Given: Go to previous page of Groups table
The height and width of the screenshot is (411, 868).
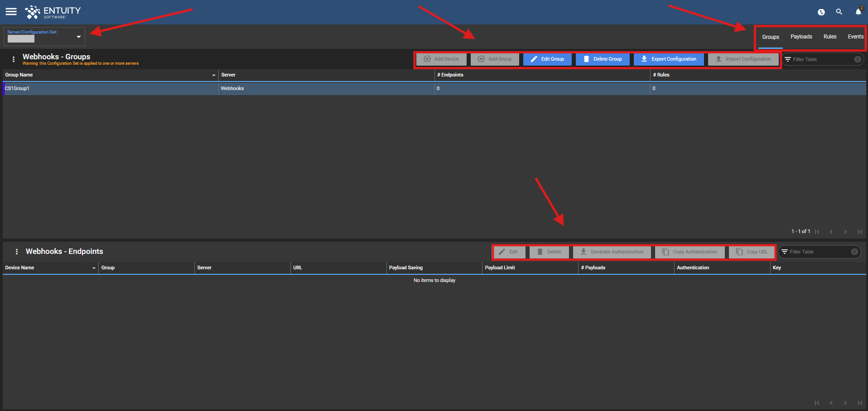Looking at the screenshot, I should 831,232.
